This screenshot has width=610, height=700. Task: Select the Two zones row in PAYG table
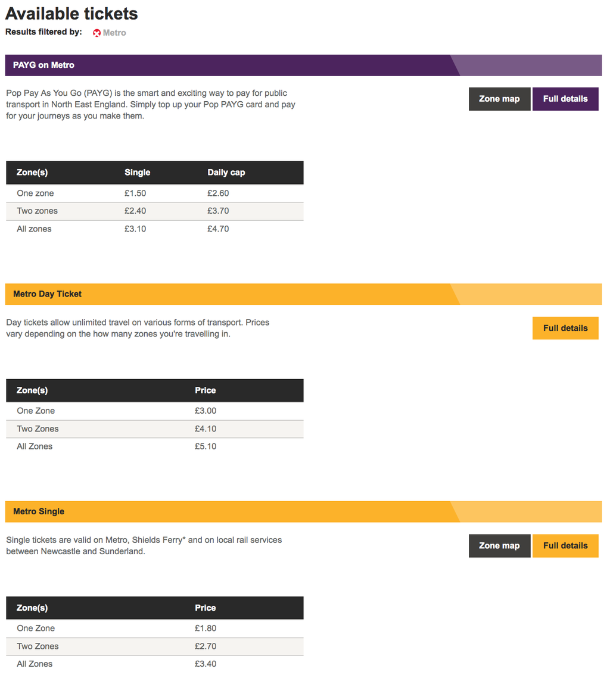[155, 211]
